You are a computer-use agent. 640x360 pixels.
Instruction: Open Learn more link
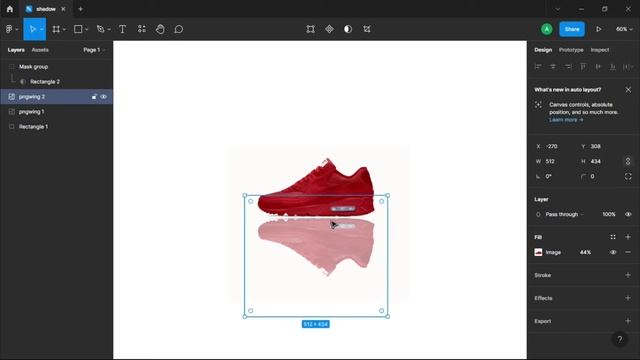click(x=566, y=120)
